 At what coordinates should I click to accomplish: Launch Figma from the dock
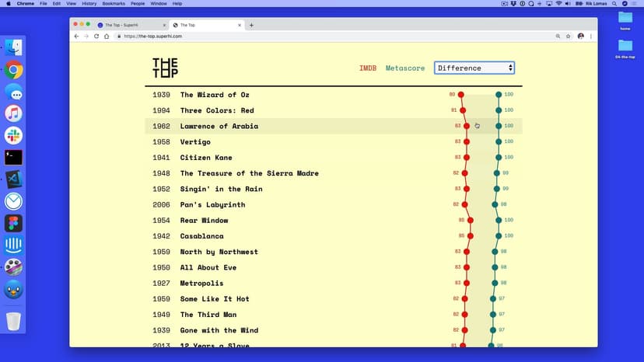(13, 224)
